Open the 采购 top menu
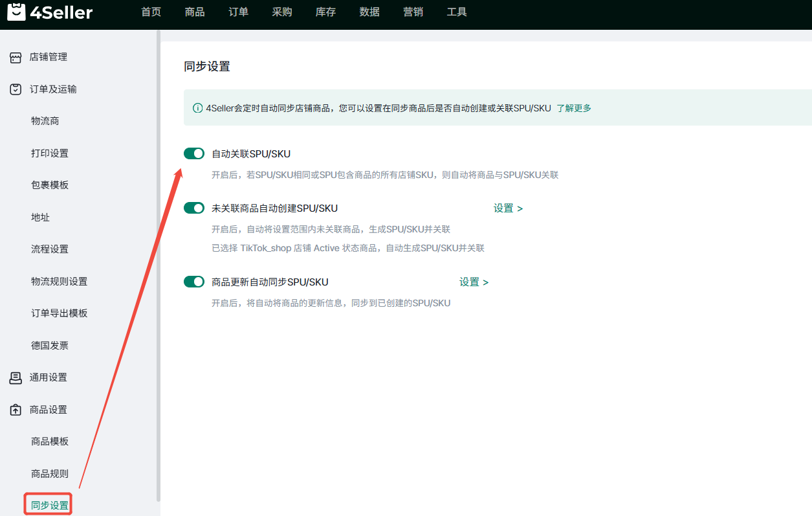This screenshot has height=516, width=812. 282,12
